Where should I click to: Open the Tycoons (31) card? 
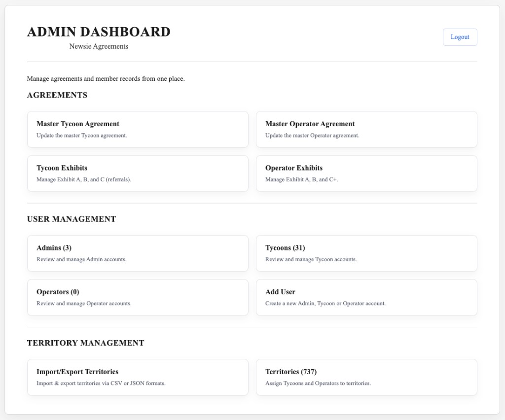[366, 253]
